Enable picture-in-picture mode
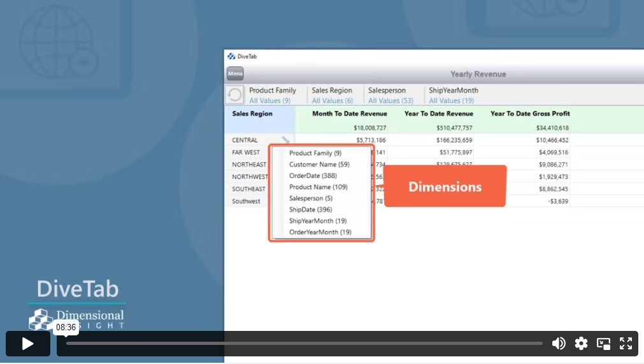Viewport: 644px width, 364px height. [x=603, y=344]
